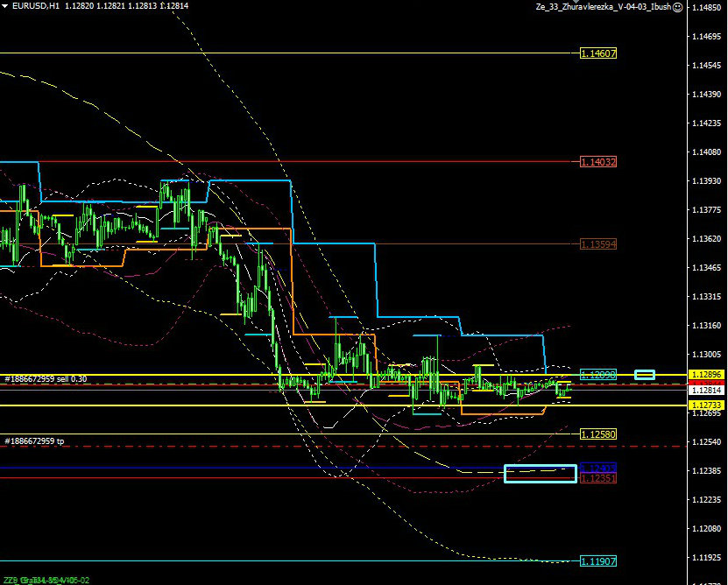
Task: Click the yellow 1.12580 price label
Action: click(x=598, y=434)
